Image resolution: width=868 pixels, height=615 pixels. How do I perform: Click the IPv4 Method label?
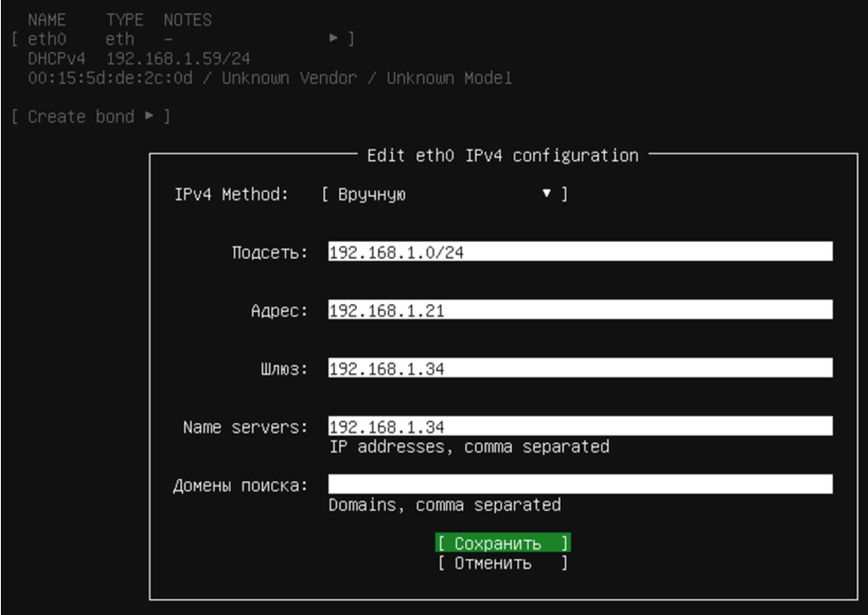coord(231,194)
